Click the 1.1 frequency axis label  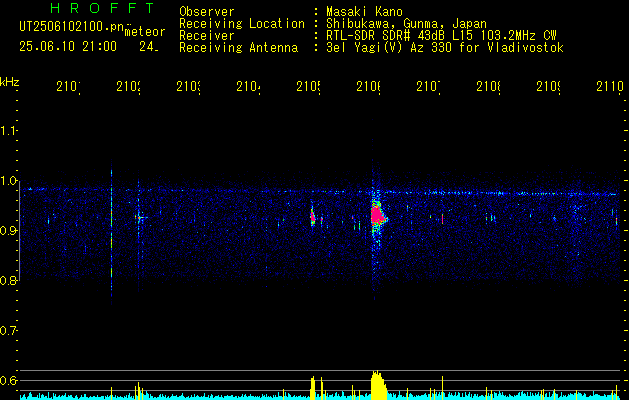click(8, 130)
